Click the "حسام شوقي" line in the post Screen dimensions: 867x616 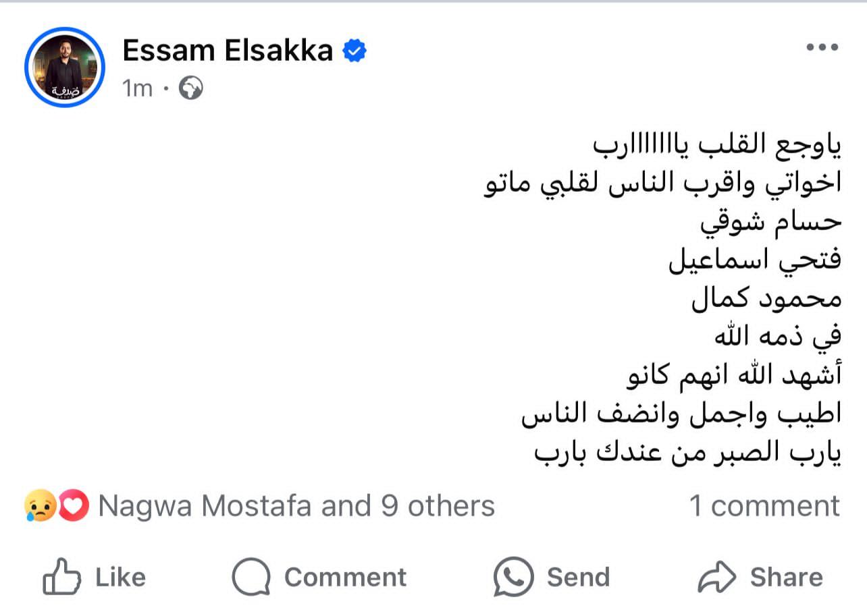(x=770, y=223)
